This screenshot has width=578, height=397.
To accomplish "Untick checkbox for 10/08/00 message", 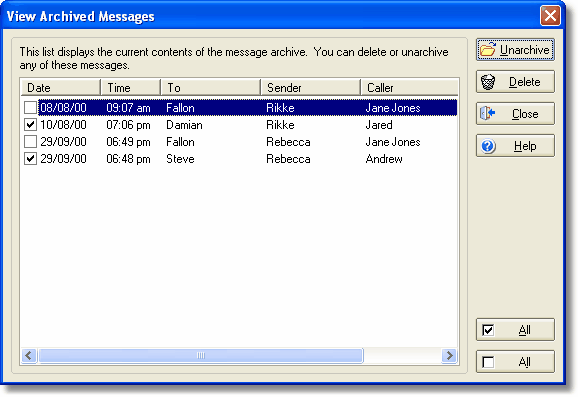I will click(30, 125).
